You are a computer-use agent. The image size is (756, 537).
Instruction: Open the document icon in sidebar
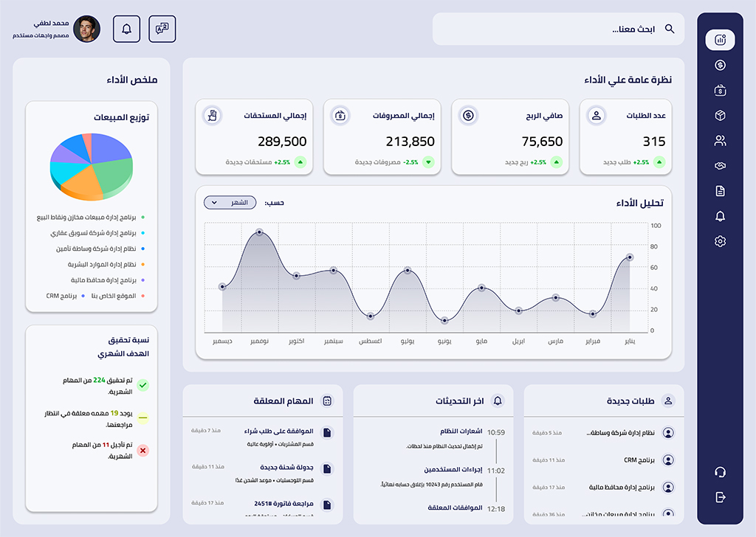pos(721,191)
